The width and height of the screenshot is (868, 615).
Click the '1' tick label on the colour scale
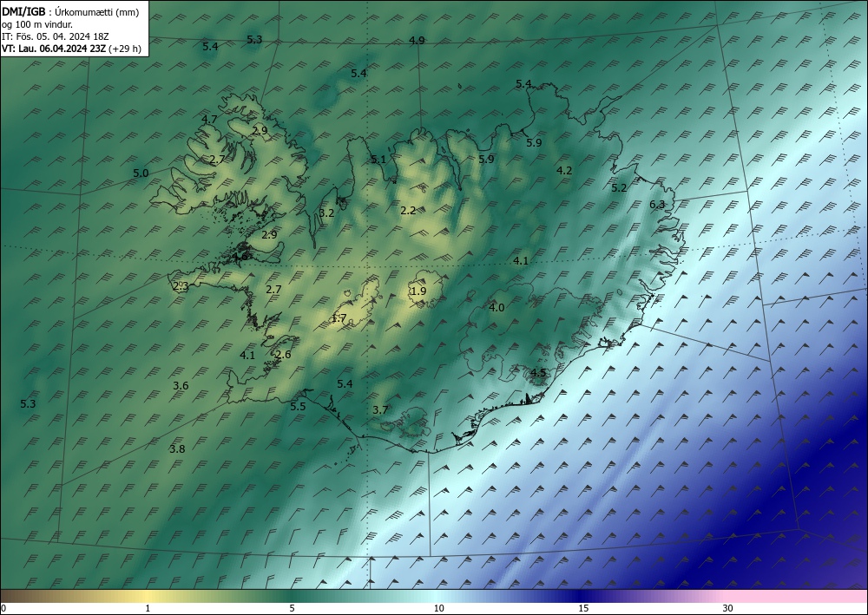point(148,609)
